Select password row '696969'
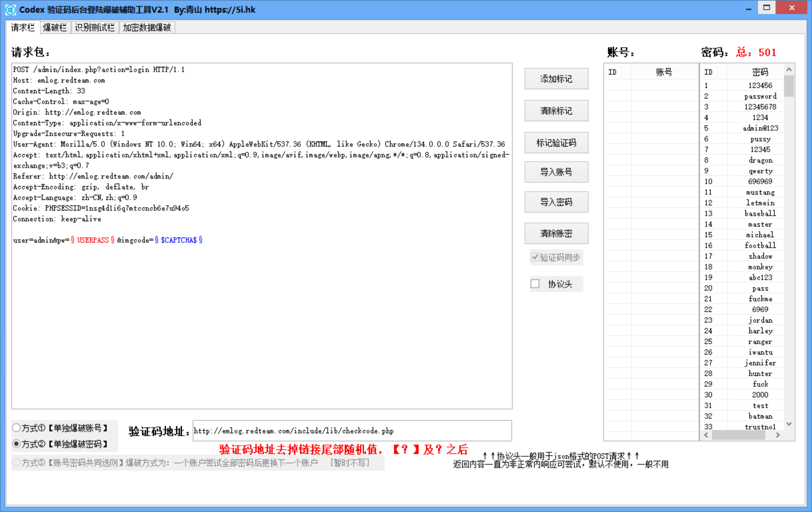The image size is (812, 512). click(742, 181)
